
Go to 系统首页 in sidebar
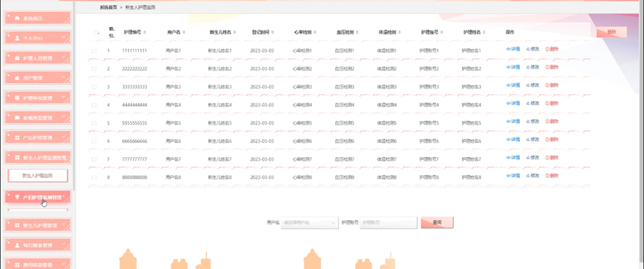pos(38,18)
